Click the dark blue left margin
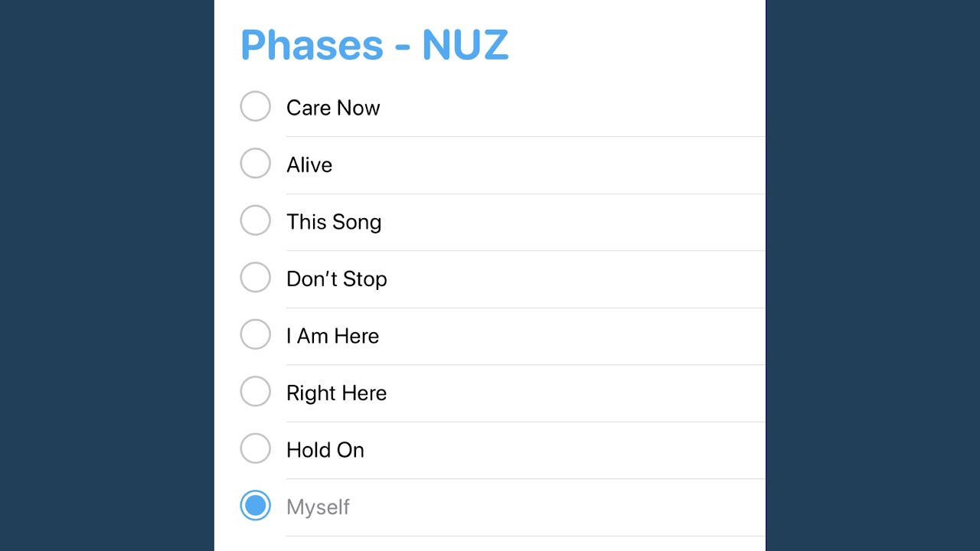Viewport: 980px width, 551px height. coord(107,275)
